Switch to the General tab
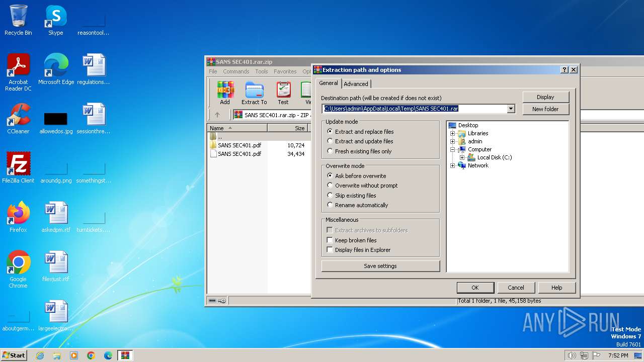Screen dimensions: 644x362 (x=329, y=83)
